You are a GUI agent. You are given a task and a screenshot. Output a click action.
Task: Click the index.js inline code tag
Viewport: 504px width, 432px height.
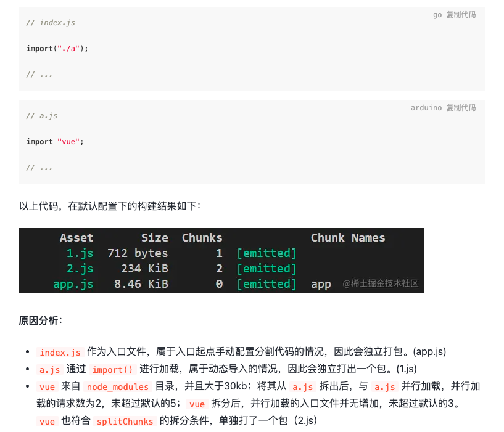[x=60, y=353]
